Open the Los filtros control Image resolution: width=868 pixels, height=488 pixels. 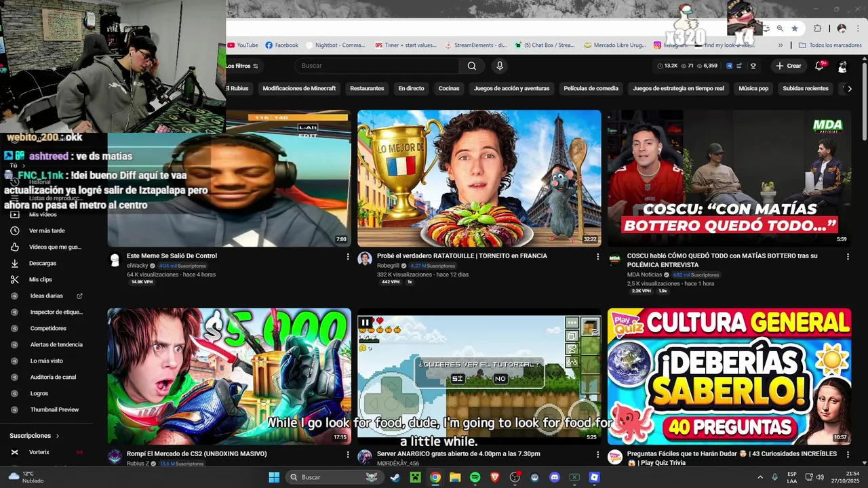tap(242, 66)
